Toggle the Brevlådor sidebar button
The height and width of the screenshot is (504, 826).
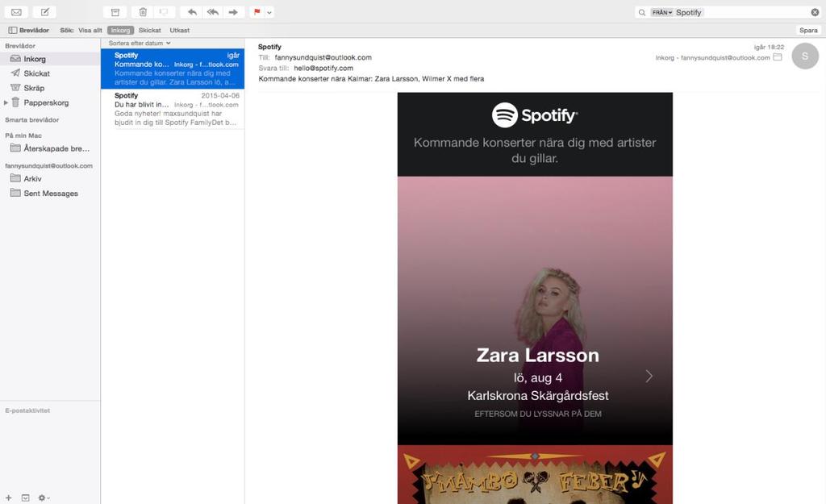[x=28, y=30]
